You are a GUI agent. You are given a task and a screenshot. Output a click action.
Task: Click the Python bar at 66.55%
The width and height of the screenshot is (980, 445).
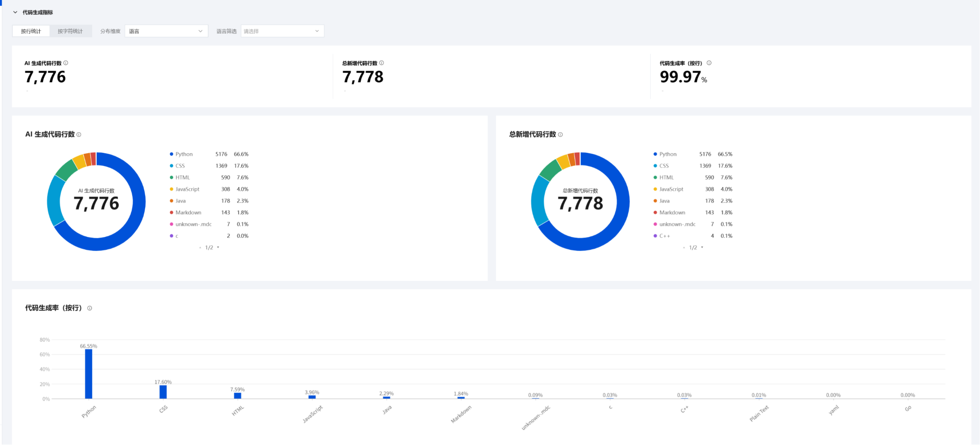point(89,374)
